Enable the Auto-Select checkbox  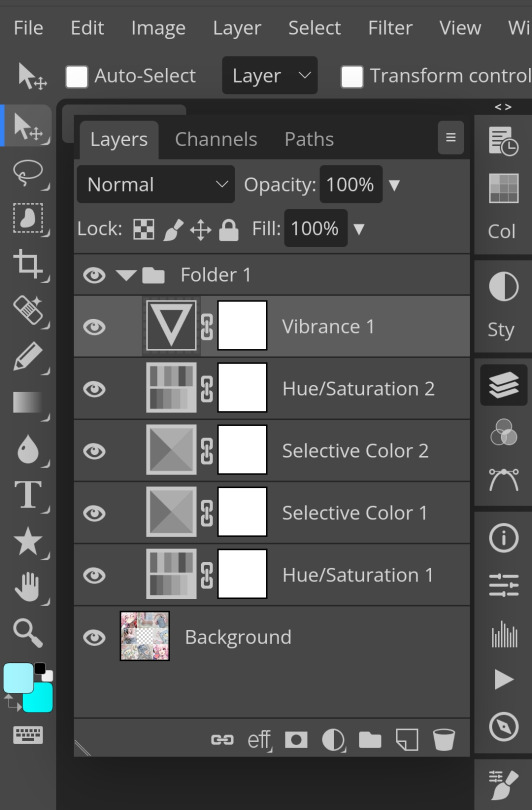coord(76,76)
